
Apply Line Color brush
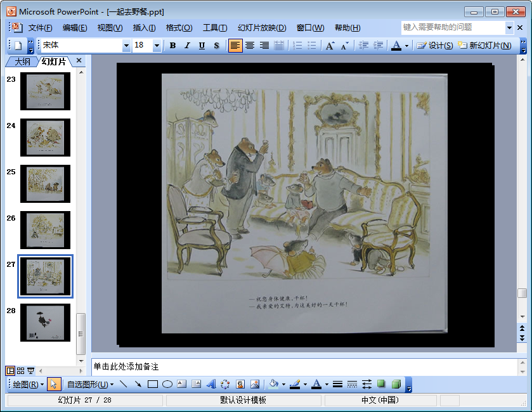point(295,384)
